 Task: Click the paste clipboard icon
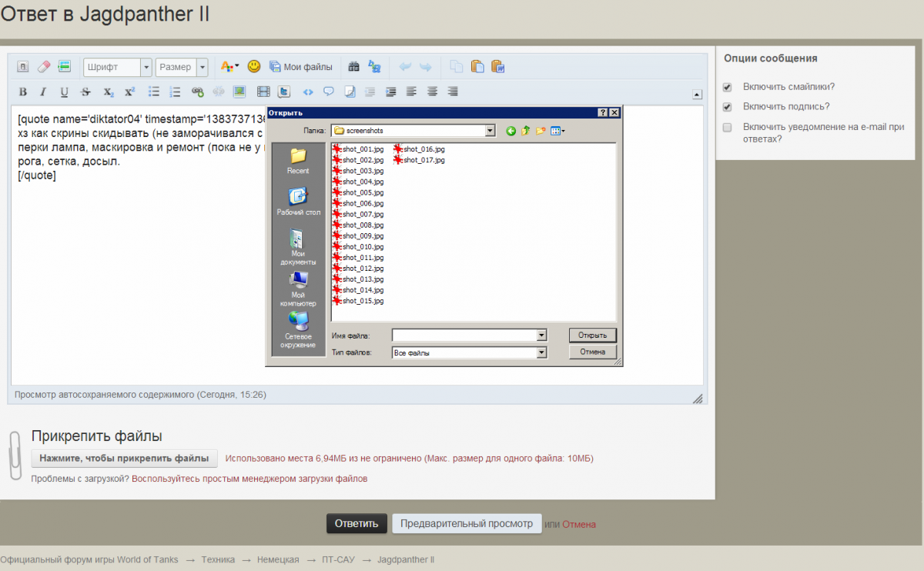click(477, 67)
